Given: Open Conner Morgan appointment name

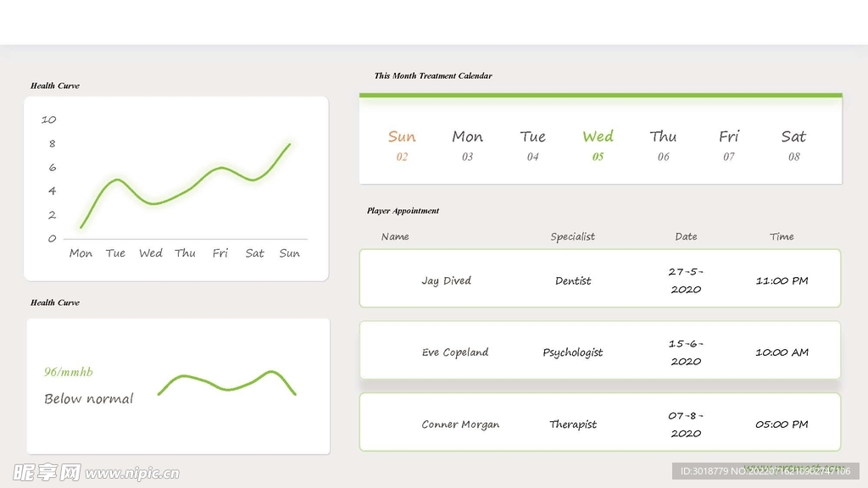Looking at the screenshot, I should tap(460, 424).
